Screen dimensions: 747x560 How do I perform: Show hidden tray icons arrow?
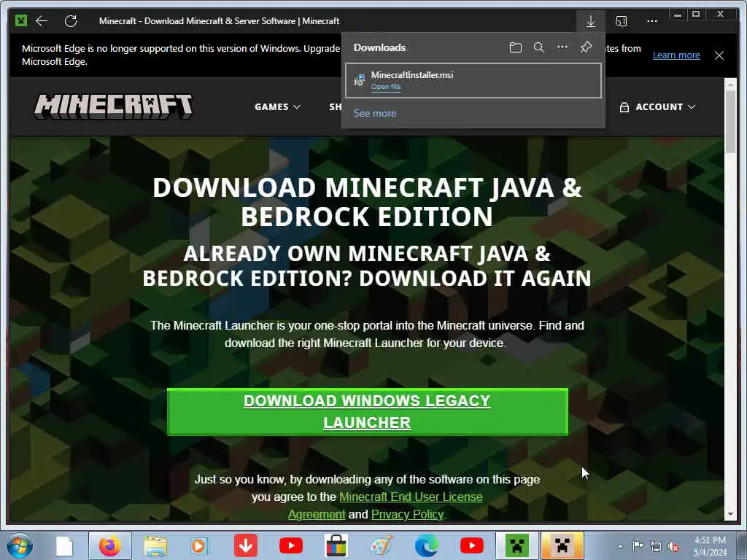[x=620, y=546]
